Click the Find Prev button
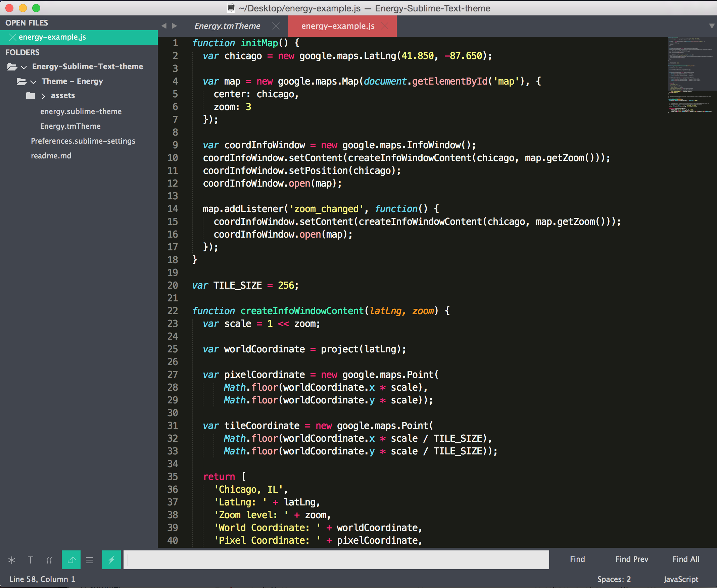Screen dimensions: 717x588 pos(632,559)
